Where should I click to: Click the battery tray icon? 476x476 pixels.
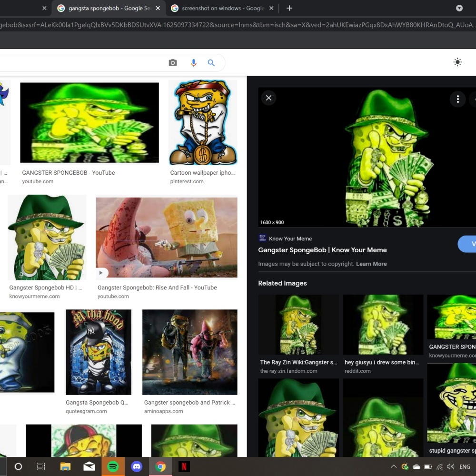point(428,466)
